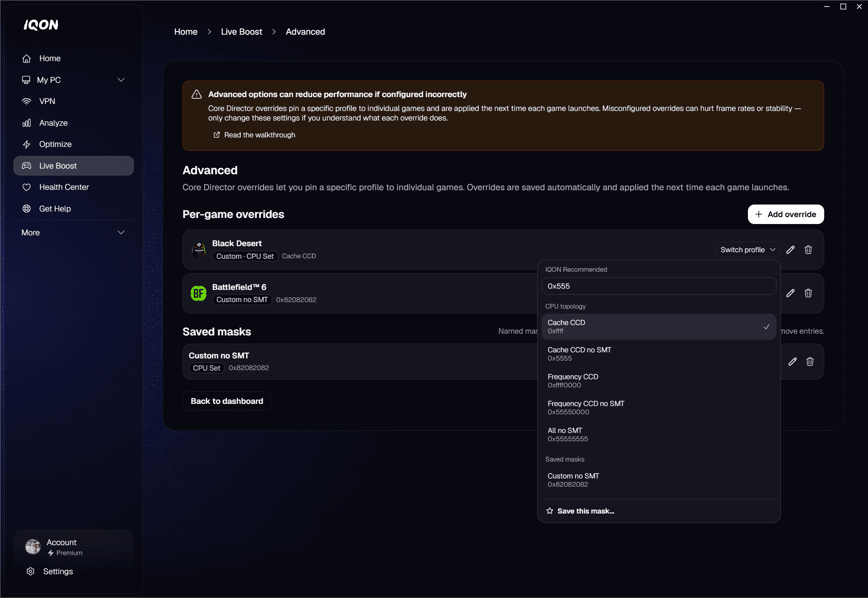Edit the Custom no SMT saved mask
Viewport: 868px width, 598px height.
click(792, 361)
